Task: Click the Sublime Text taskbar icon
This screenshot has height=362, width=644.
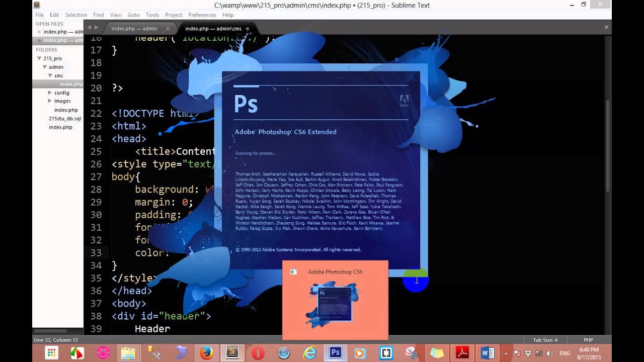Action: (x=232, y=353)
